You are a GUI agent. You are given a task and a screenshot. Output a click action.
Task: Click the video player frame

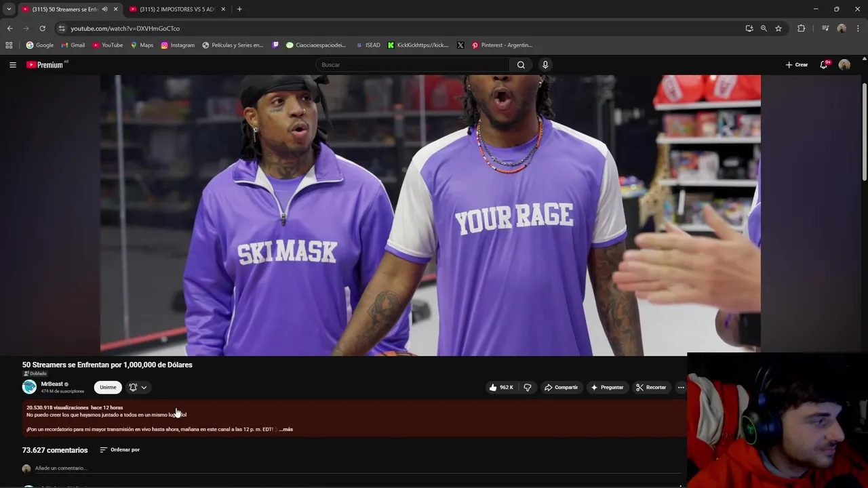click(431, 216)
